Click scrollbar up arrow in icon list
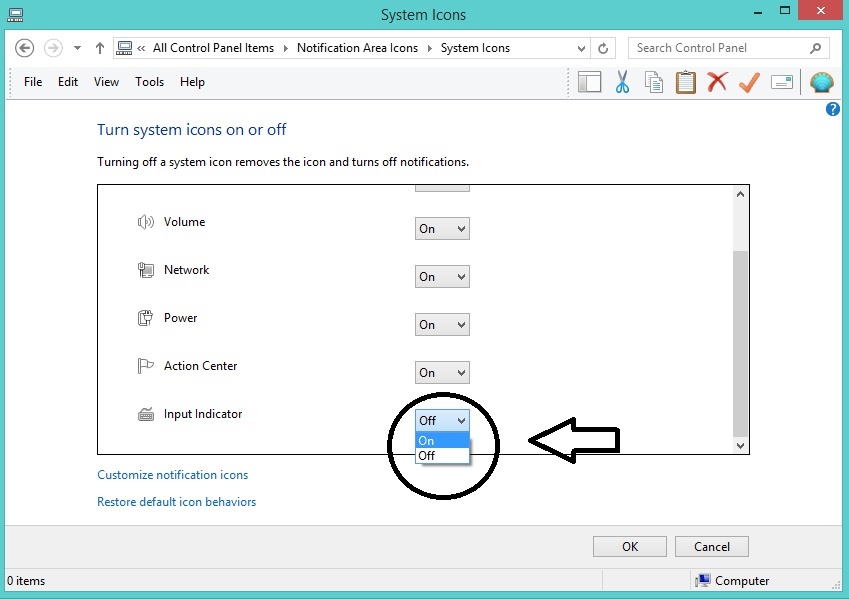Viewport: 849px width, 599px height. click(740, 194)
